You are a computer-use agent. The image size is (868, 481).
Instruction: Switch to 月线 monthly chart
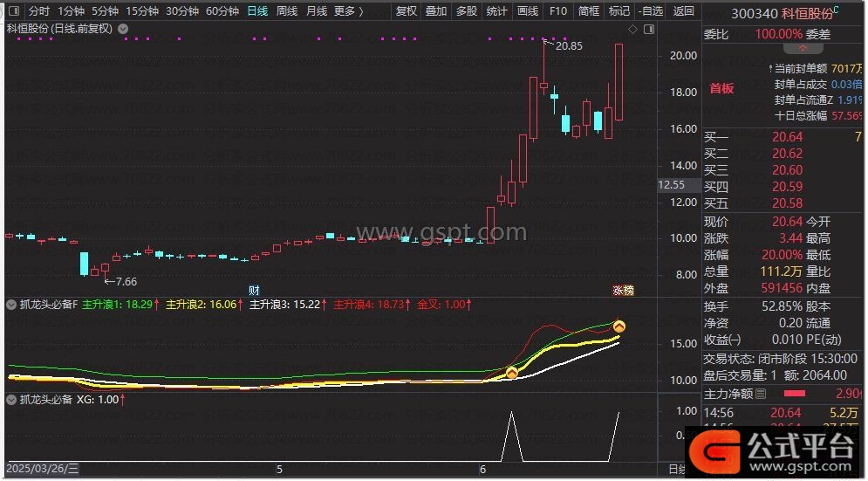coord(316,11)
